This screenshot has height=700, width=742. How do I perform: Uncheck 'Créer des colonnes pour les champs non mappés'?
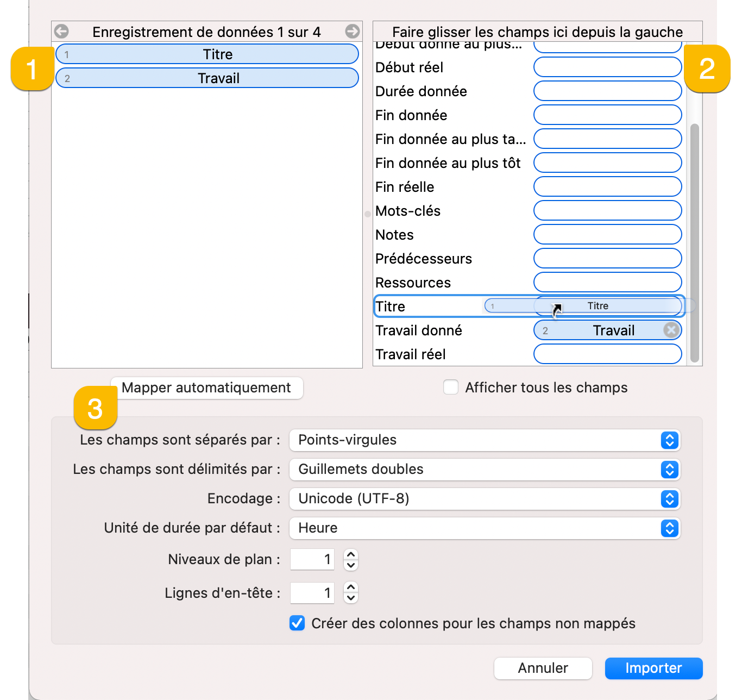coord(297,623)
